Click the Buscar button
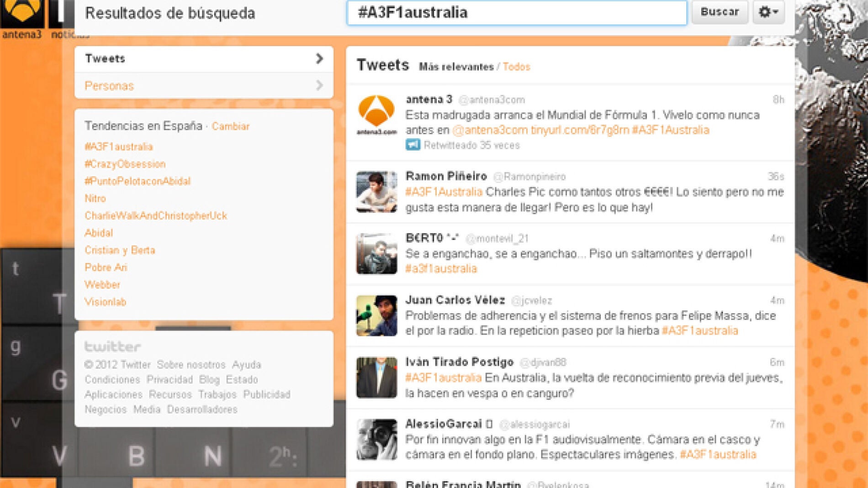868x488 pixels. point(720,12)
